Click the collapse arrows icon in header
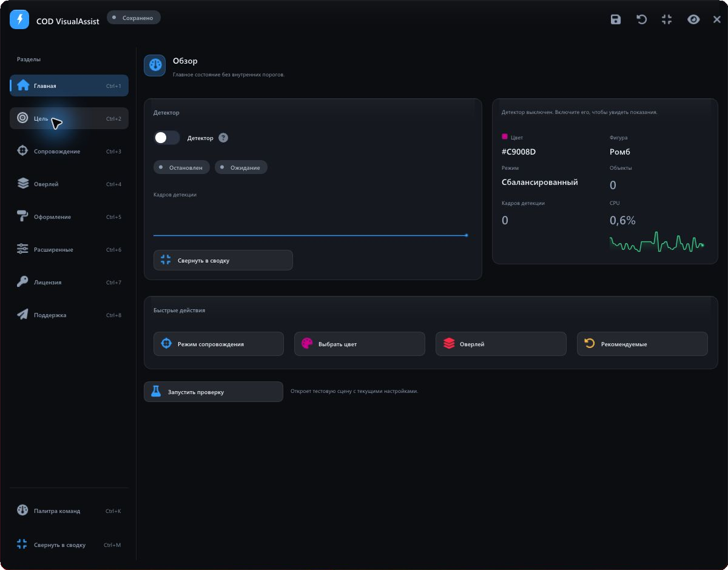Image resolution: width=728 pixels, height=570 pixels. tap(667, 19)
